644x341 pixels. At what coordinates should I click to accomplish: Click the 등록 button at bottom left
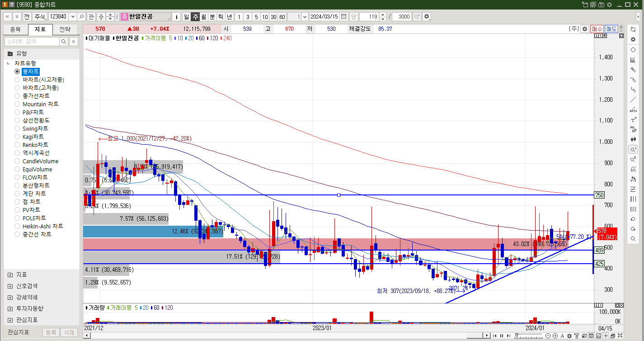(x=51, y=332)
